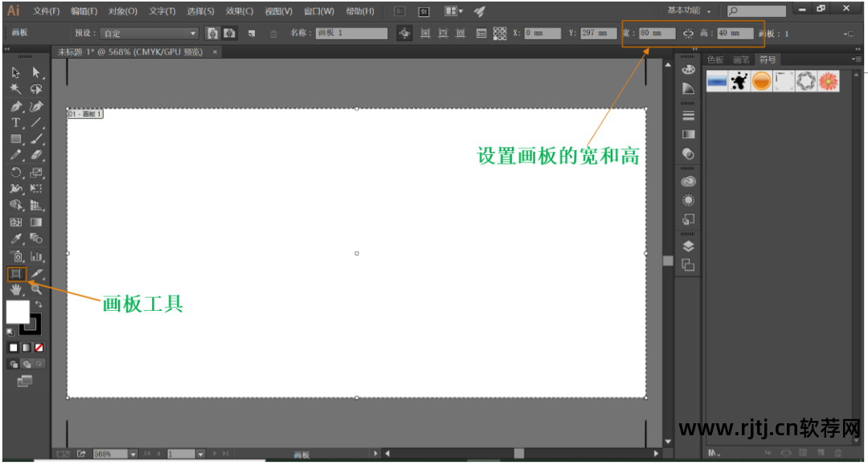Viewport: 868px width, 465px height.
Task: Select the Artboard tool in the toolbox
Action: (15, 274)
